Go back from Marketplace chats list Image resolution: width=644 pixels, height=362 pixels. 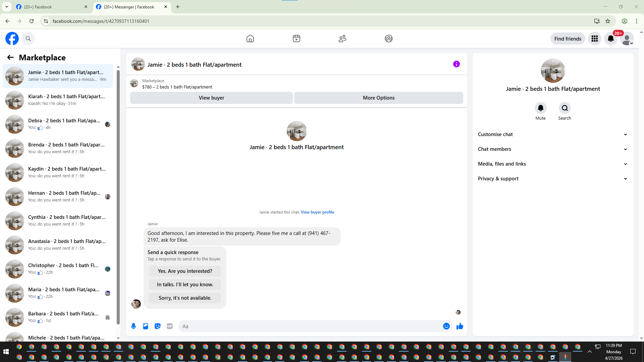tap(10, 57)
